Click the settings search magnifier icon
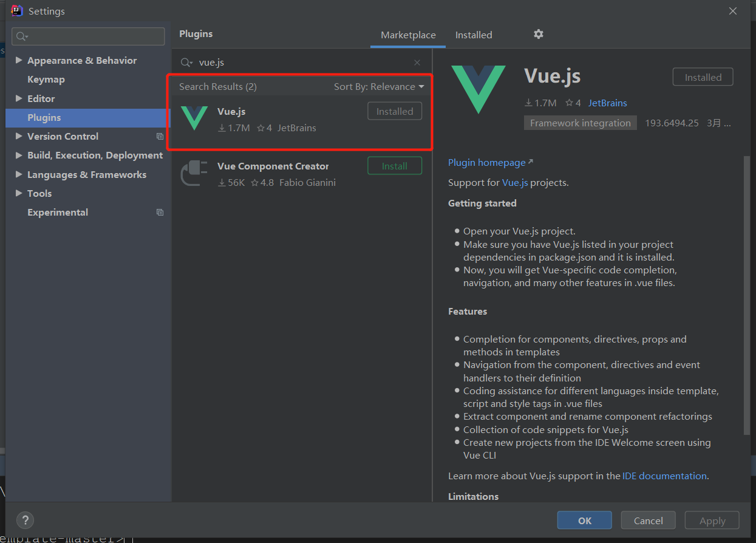 pos(22,36)
